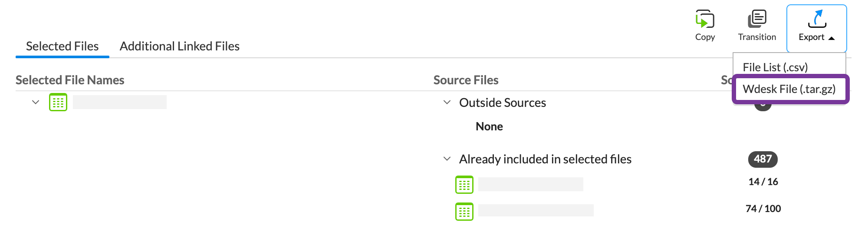Screen dimensions: 868x239
Task: Select Wdesk File (.tar.gz) export option
Action: click(789, 89)
